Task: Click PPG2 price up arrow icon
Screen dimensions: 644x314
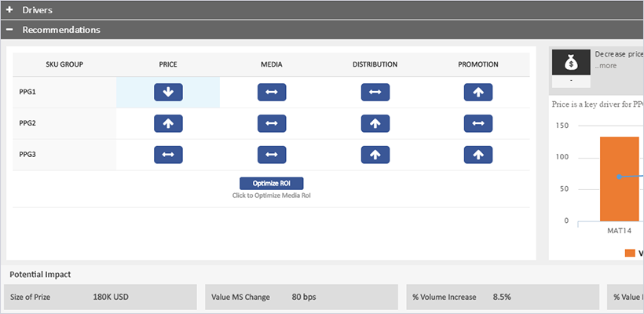Action: pyautogui.click(x=168, y=123)
